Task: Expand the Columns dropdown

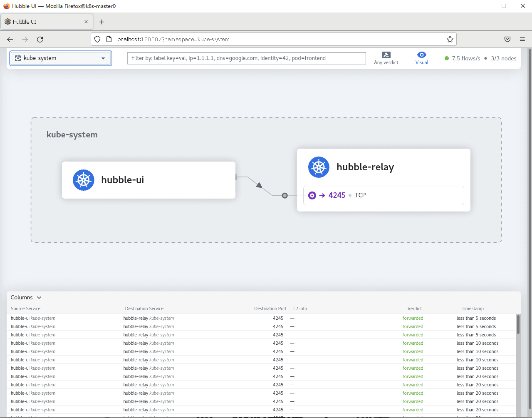Action: [26, 297]
